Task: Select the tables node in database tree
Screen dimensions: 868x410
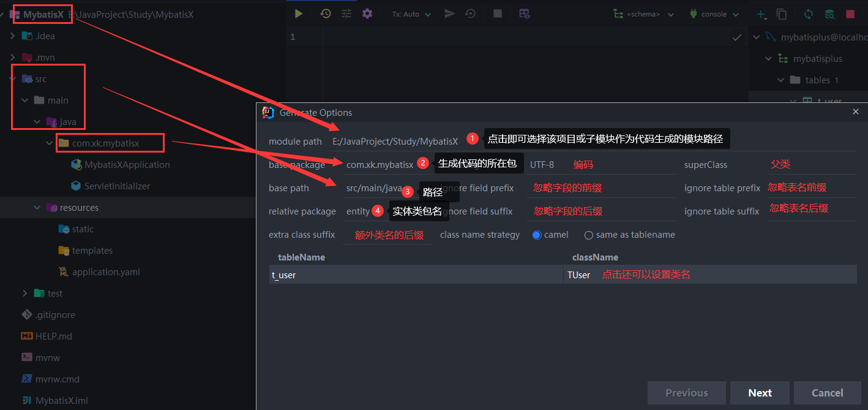Action: (817, 80)
